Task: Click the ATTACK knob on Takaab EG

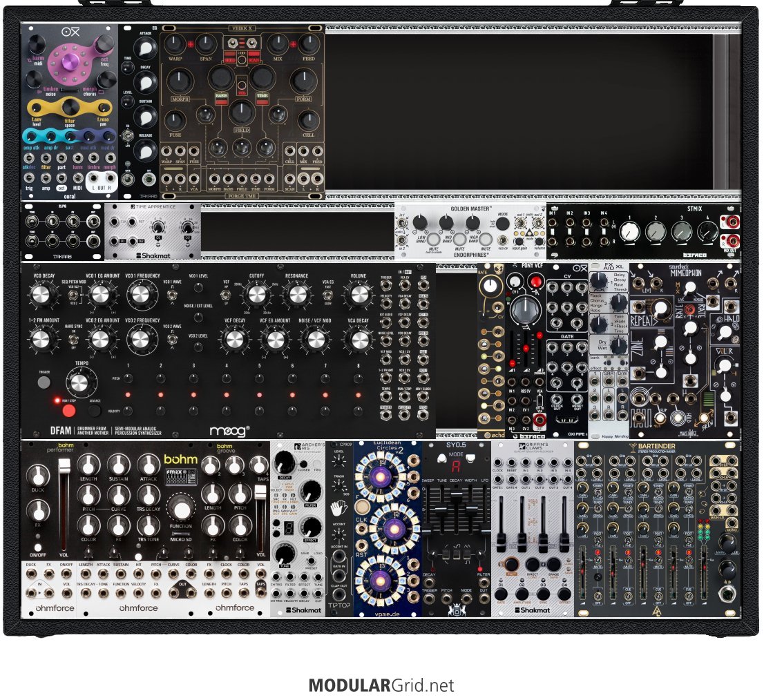Action: pos(144,48)
